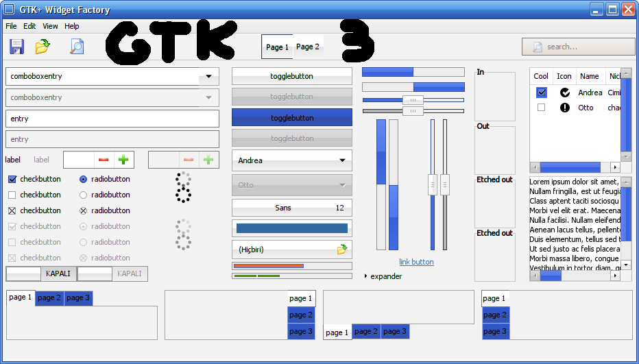
Task: Click tree view scrollbar right arrow
Action: (616, 167)
